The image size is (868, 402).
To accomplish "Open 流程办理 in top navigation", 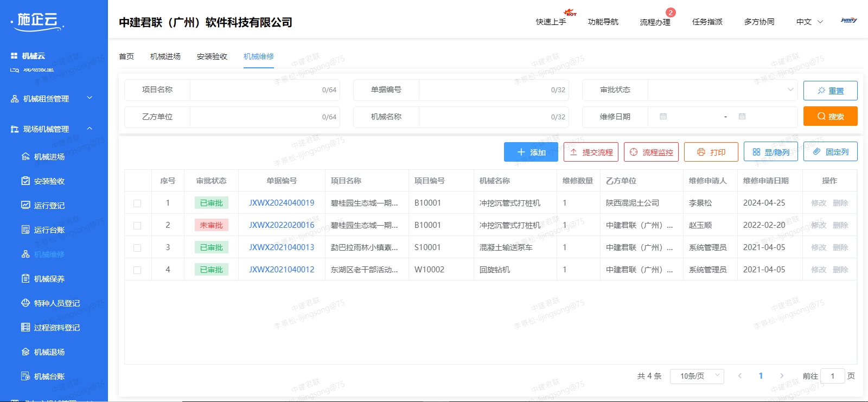I will (x=655, y=22).
